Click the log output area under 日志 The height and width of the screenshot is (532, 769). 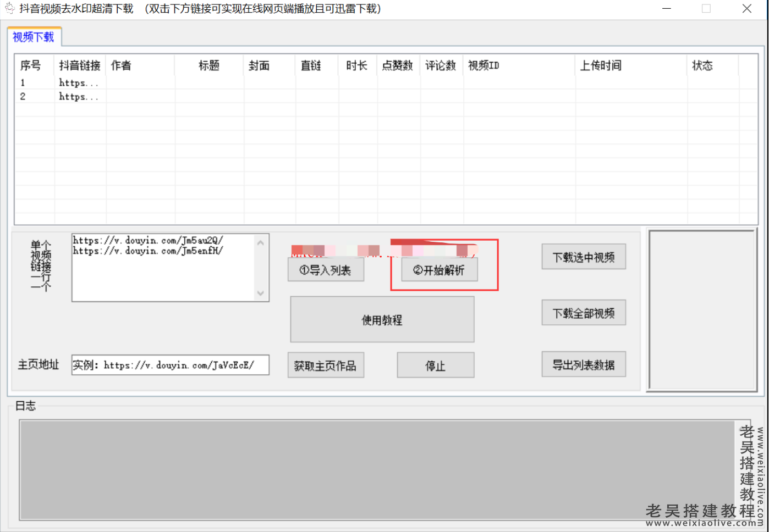[x=377, y=470]
